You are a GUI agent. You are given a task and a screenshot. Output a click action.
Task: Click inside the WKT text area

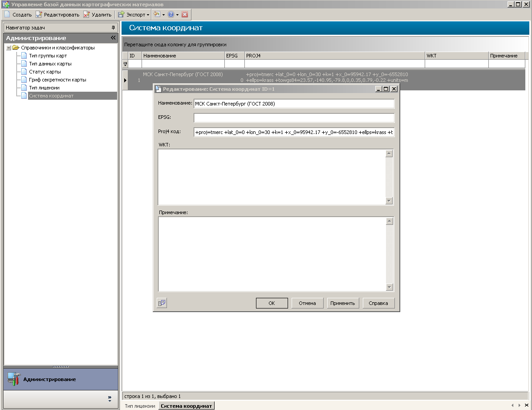272,177
